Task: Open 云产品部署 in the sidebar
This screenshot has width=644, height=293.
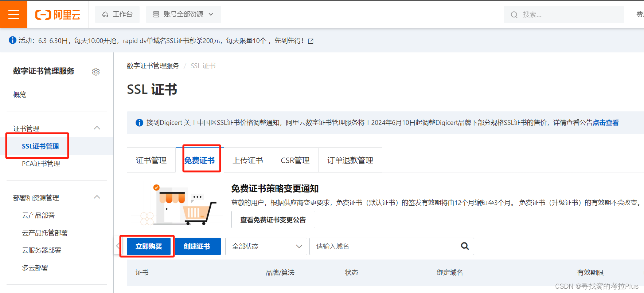Action: tap(38, 215)
